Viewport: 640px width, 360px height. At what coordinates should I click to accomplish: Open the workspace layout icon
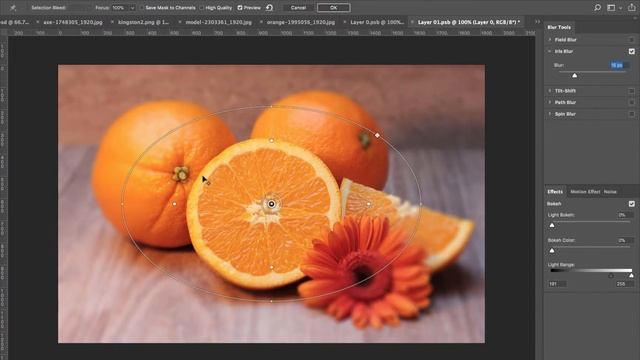tap(611, 7)
